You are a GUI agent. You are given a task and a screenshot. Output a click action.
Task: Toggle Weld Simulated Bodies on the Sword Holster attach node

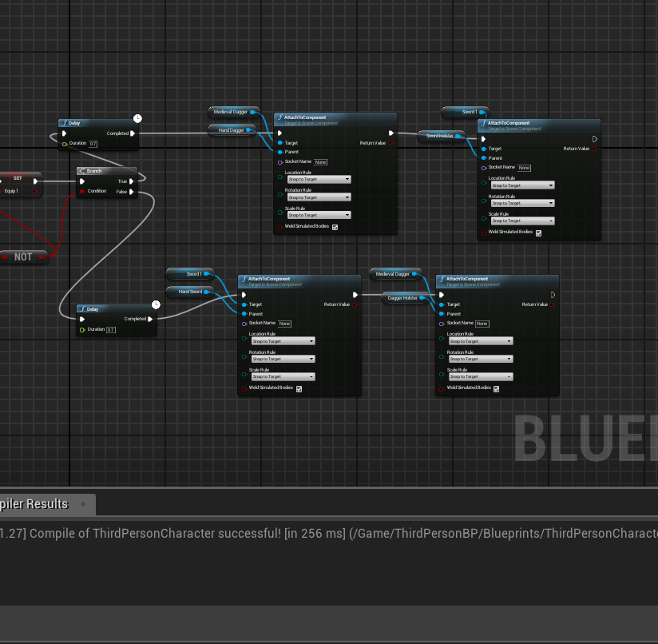click(538, 233)
